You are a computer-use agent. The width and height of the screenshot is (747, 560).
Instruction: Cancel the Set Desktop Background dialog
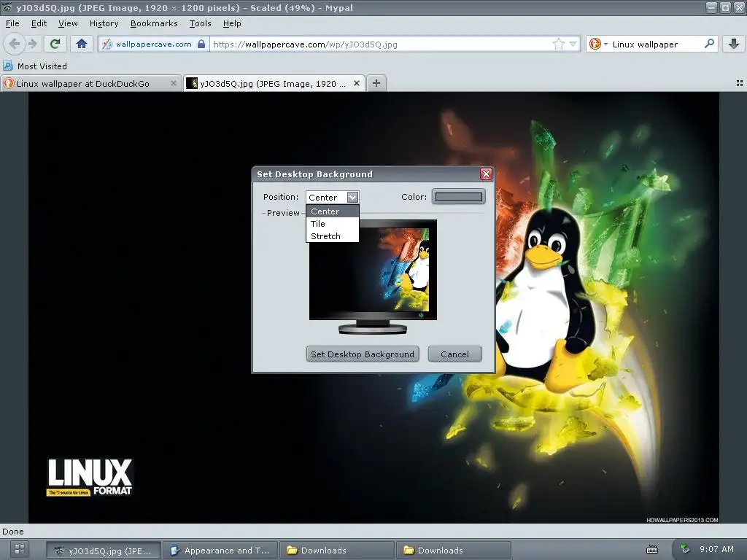click(x=454, y=354)
